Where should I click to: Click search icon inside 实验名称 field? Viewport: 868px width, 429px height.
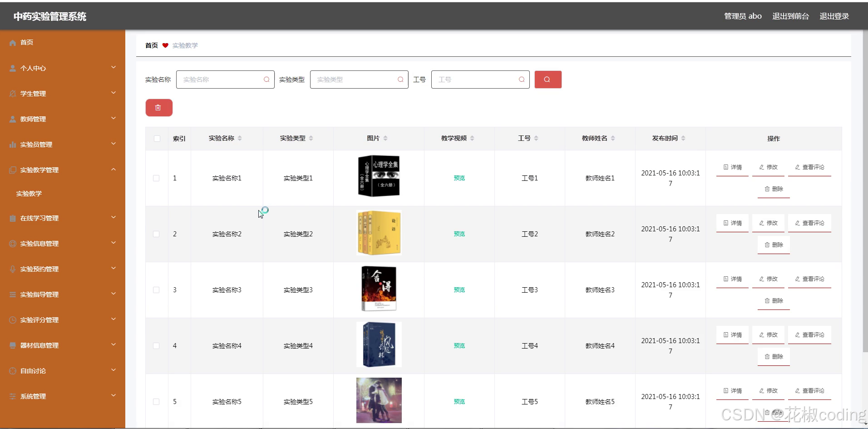266,80
